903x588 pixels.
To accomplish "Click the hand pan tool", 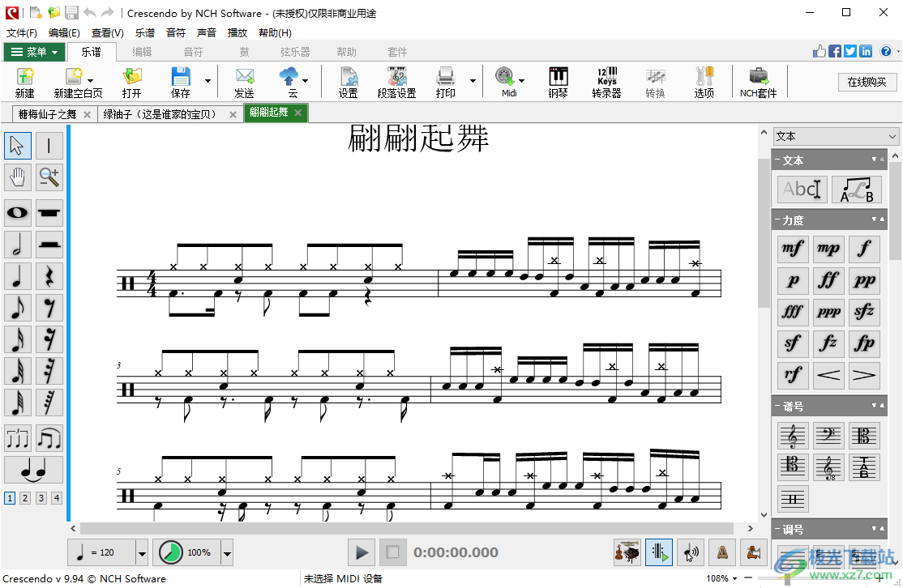I will click(x=18, y=177).
